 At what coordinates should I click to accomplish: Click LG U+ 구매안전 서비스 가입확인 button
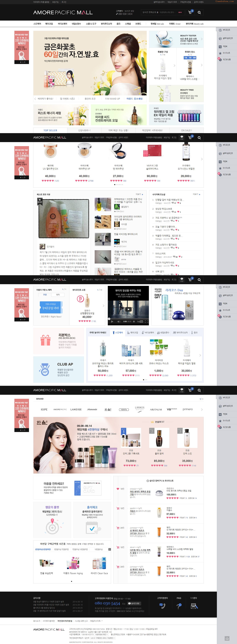coord(103,638)
